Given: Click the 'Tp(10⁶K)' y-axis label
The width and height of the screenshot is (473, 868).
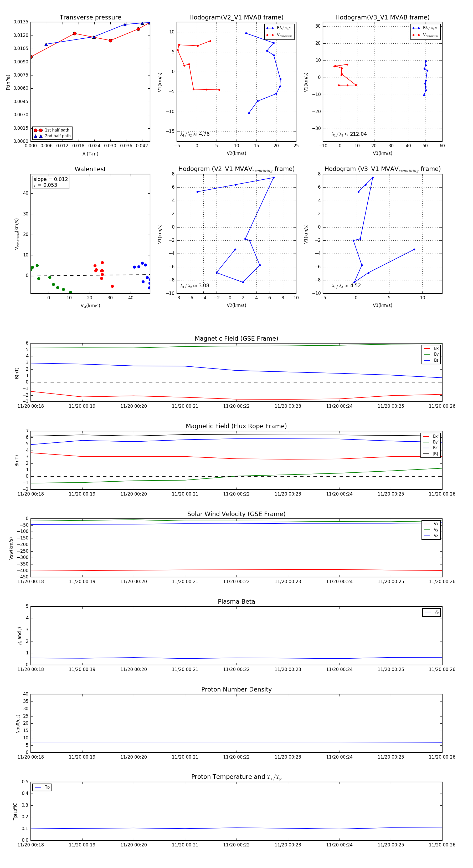Looking at the screenshot, I should click(x=15, y=811).
